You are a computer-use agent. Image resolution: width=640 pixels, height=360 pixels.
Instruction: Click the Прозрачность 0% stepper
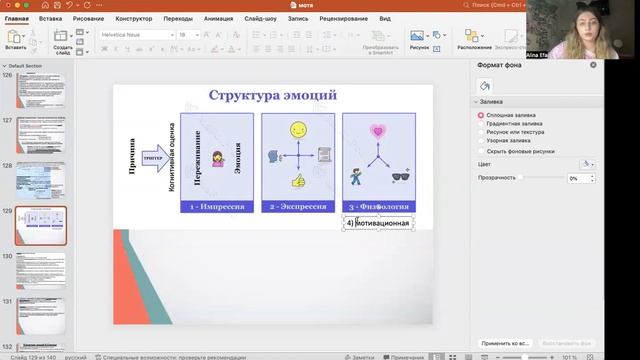pyautogui.click(x=592, y=178)
